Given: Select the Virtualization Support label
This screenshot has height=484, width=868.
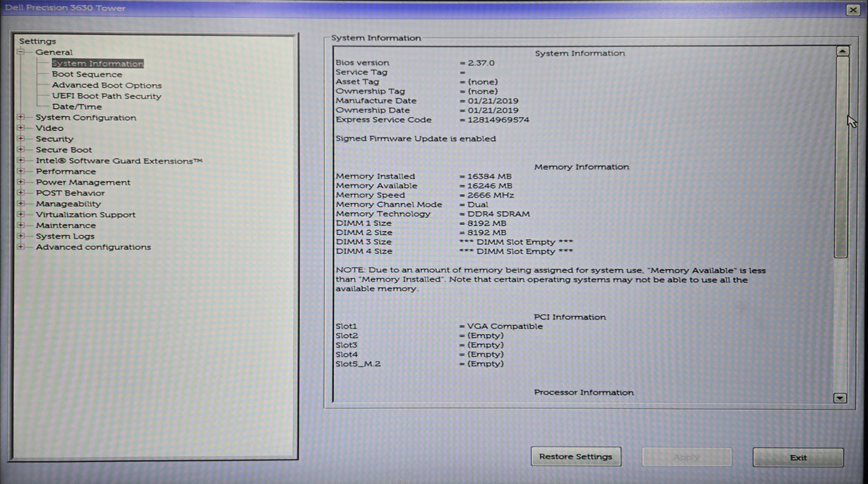Looking at the screenshot, I should point(86,214).
